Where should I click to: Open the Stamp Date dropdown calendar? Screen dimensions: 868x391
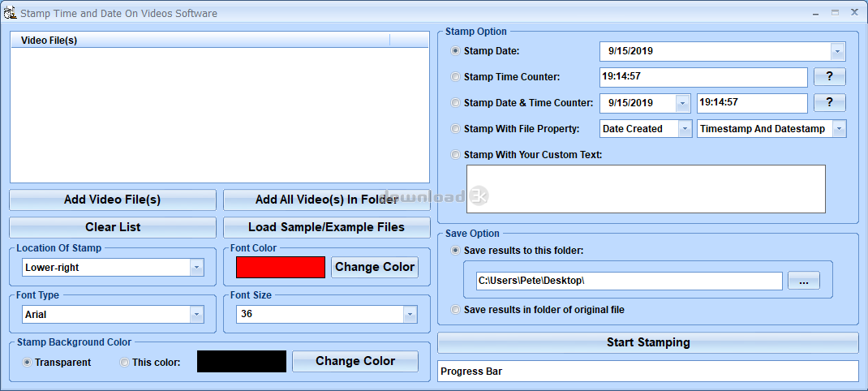point(837,51)
